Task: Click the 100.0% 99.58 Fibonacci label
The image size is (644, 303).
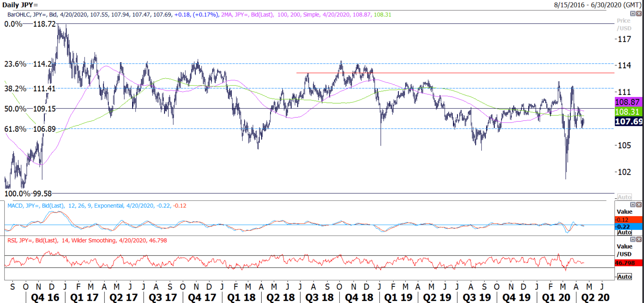Action: pos(28,194)
